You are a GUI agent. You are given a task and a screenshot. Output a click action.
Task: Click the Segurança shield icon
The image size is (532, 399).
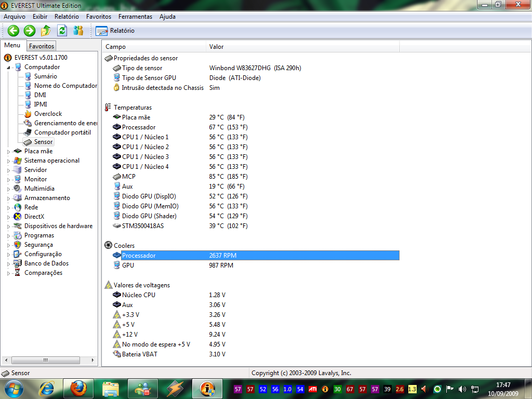pyautogui.click(x=18, y=245)
